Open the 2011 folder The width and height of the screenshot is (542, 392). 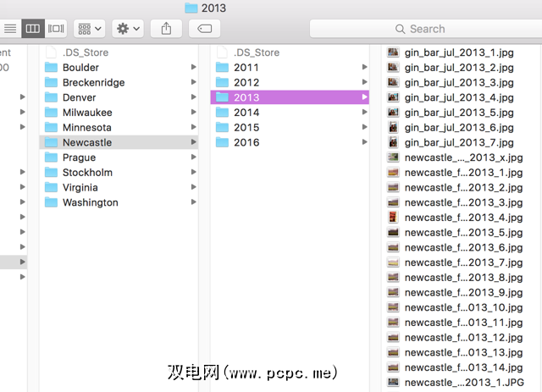(290, 68)
